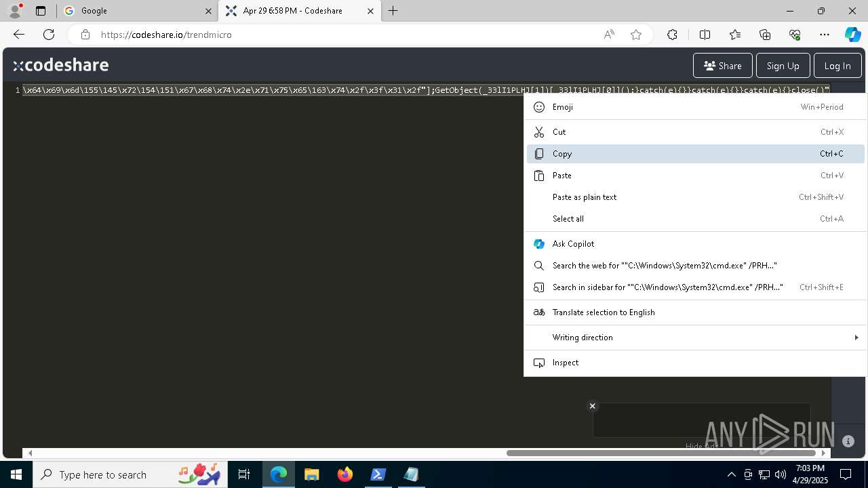Select Paste as plain text

pyautogui.click(x=696, y=197)
